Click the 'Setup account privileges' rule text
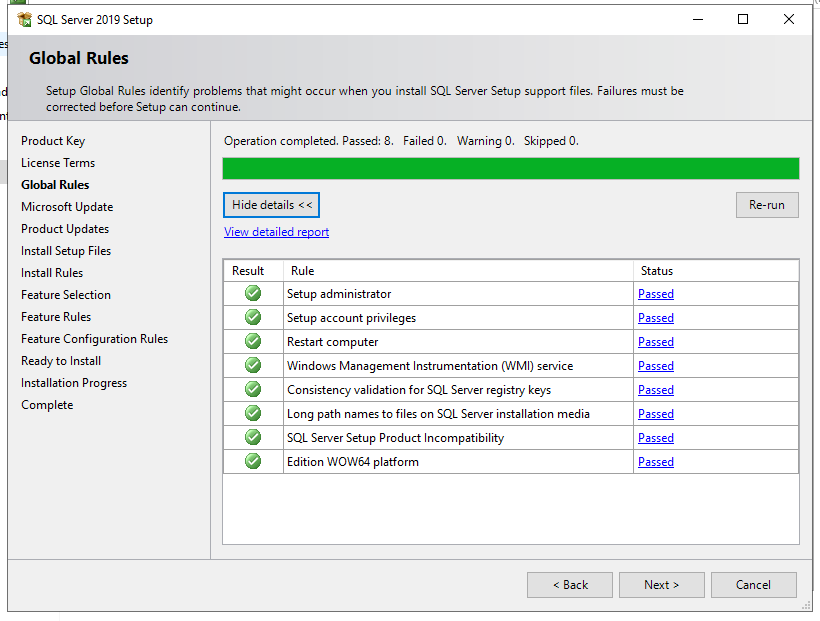 pos(351,318)
